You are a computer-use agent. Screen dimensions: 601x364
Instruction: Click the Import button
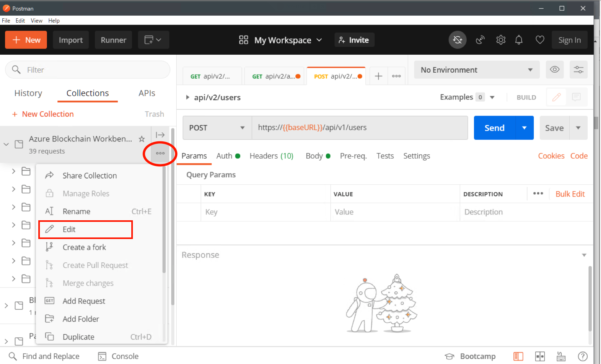pos(71,40)
